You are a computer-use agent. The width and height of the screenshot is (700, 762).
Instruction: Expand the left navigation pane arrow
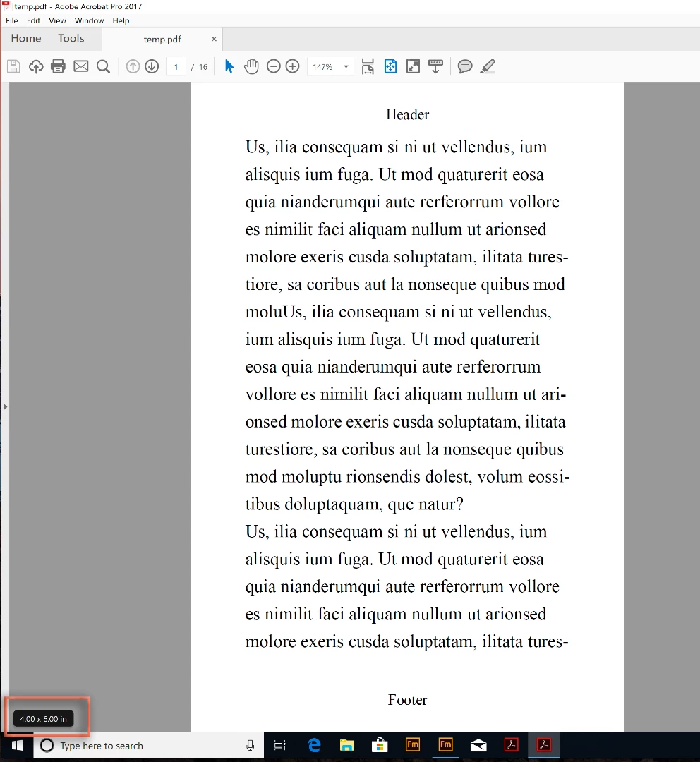click(x=5, y=406)
